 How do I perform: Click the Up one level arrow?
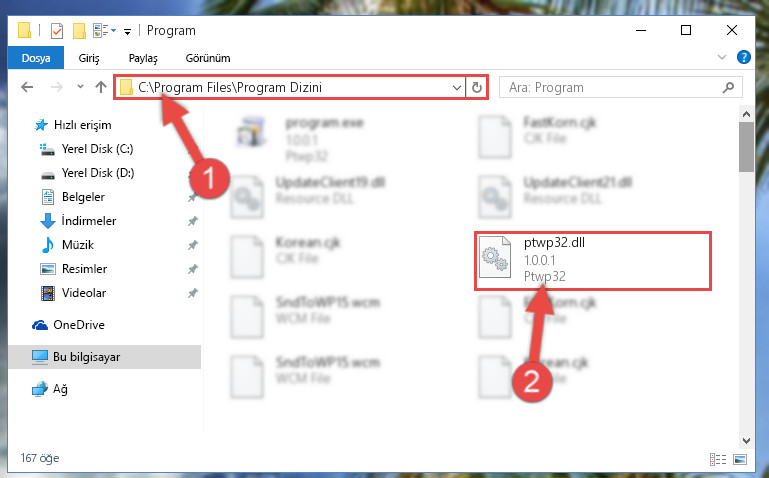point(101,87)
